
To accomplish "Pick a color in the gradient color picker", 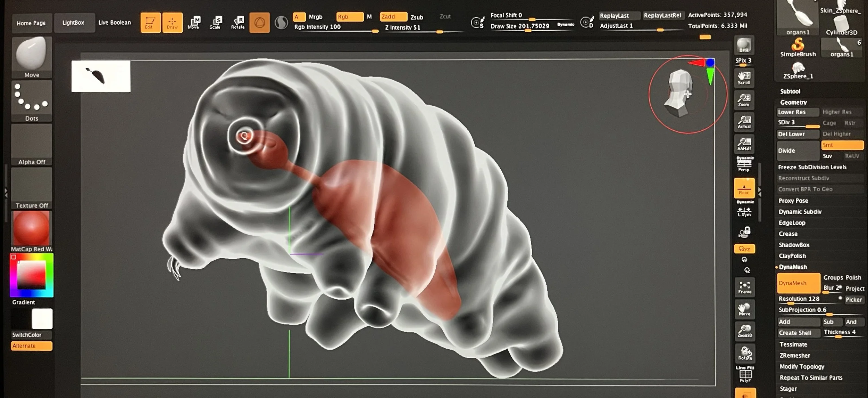I will [32, 275].
